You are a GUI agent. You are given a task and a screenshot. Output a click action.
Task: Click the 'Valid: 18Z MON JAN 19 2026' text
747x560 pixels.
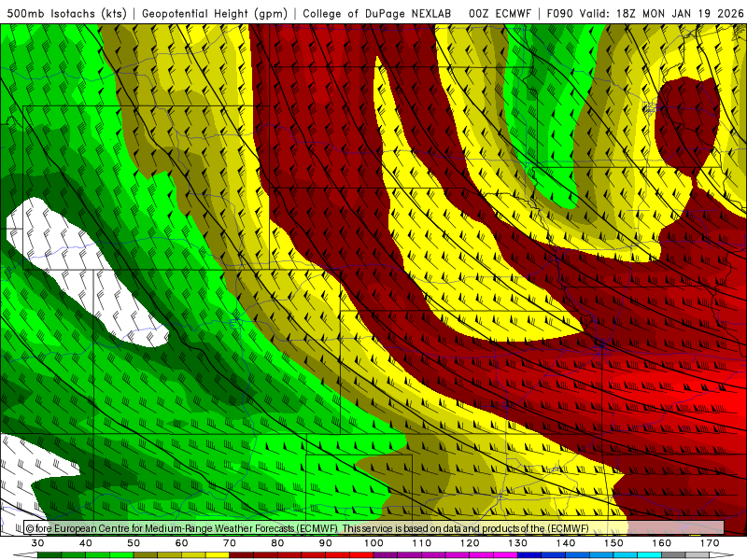(x=661, y=14)
